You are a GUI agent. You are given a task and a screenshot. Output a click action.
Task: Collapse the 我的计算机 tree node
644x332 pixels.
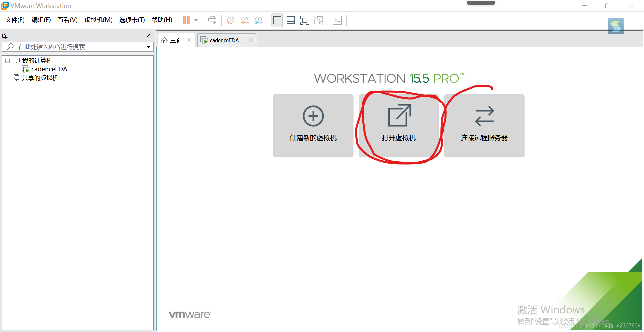[x=7, y=61]
